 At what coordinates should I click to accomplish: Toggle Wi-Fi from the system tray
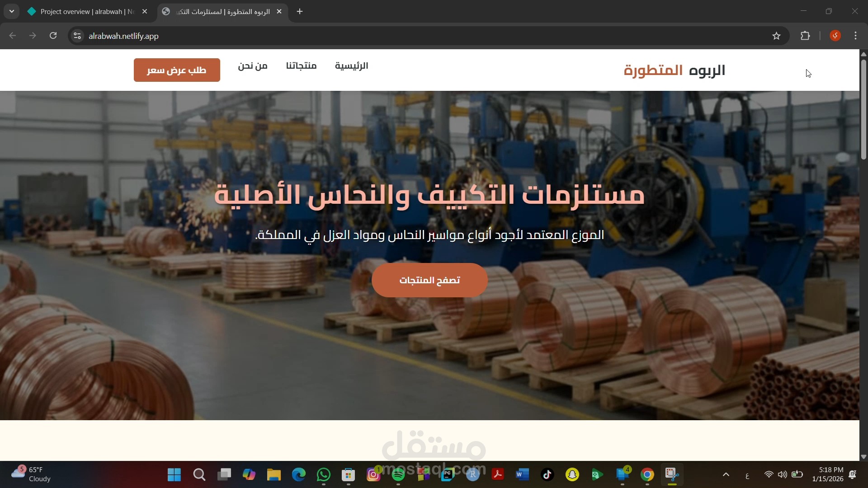click(x=769, y=475)
